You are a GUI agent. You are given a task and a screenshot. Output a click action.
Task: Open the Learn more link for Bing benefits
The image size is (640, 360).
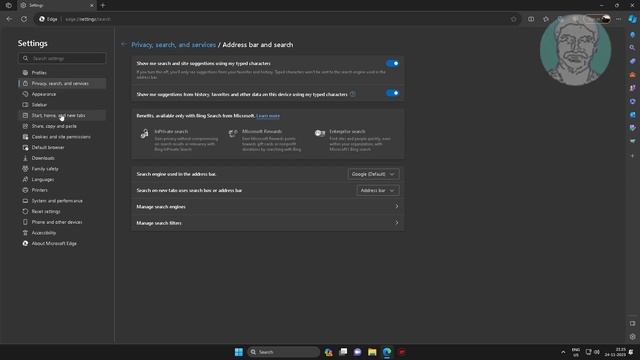[x=268, y=116]
